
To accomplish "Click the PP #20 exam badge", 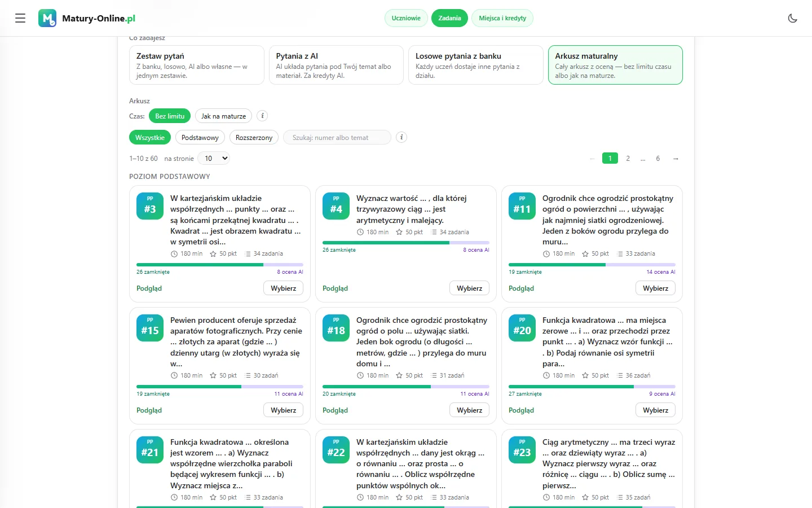I will [522, 328].
